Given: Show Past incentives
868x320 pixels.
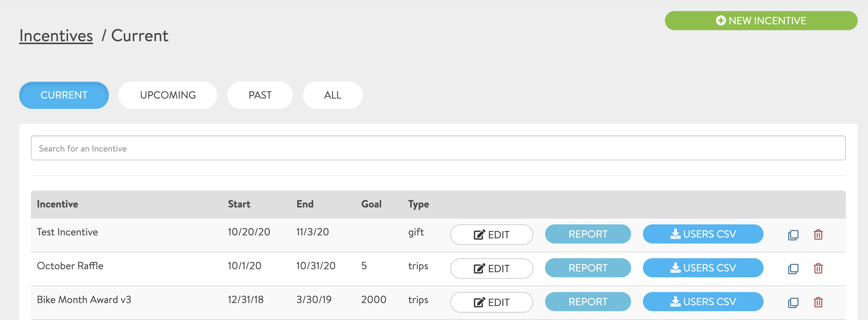Looking at the screenshot, I should click(x=260, y=95).
